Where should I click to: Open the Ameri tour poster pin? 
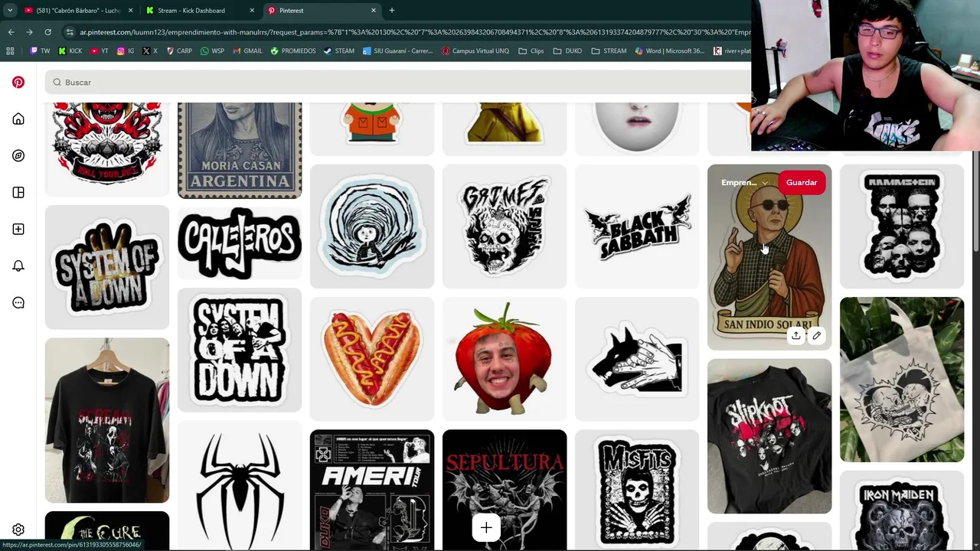(372, 490)
